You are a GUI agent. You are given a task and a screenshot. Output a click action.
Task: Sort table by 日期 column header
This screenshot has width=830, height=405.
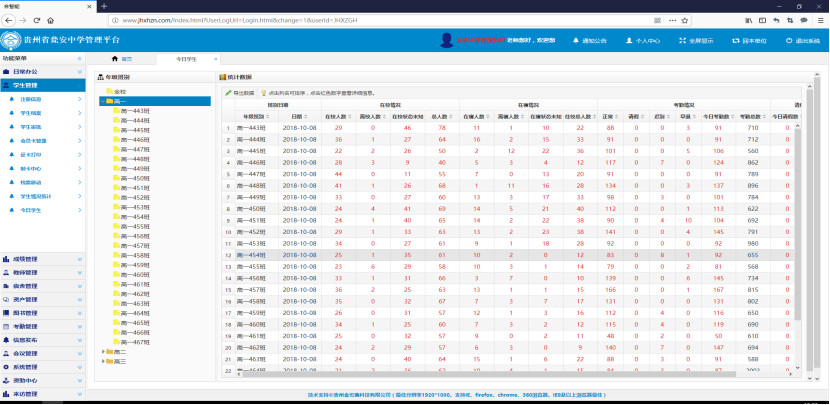[x=299, y=116]
